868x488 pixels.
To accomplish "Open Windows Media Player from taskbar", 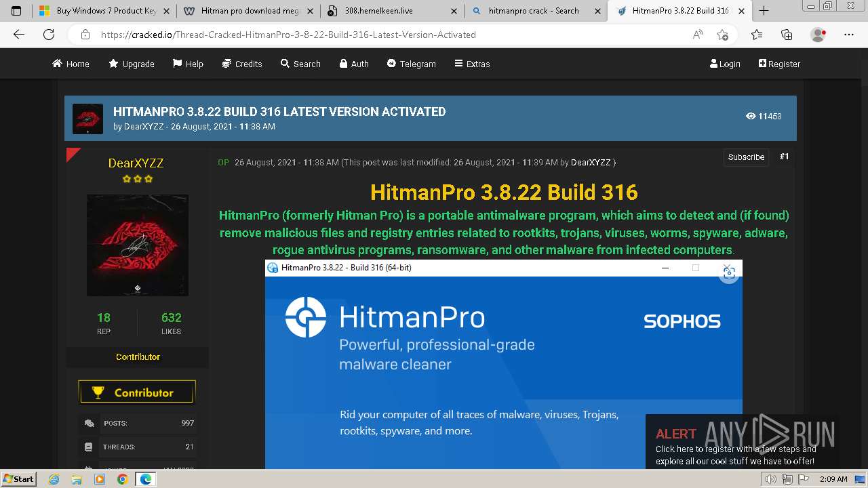I will tap(100, 479).
